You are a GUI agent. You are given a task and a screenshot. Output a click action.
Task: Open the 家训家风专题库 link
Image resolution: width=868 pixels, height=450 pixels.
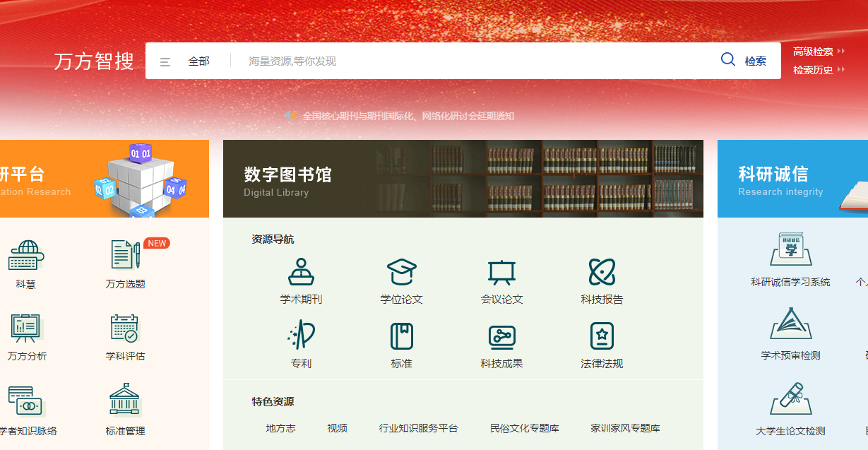click(x=625, y=428)
